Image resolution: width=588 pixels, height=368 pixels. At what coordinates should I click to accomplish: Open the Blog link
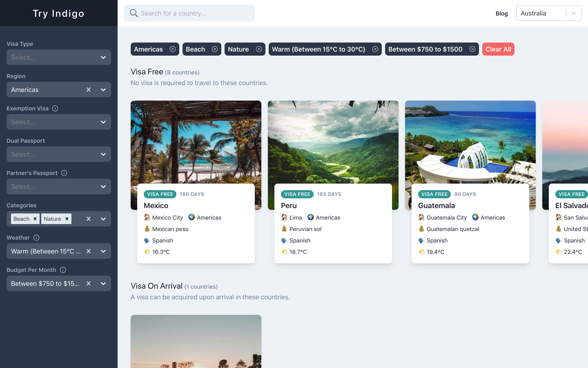tap(502, 13)
